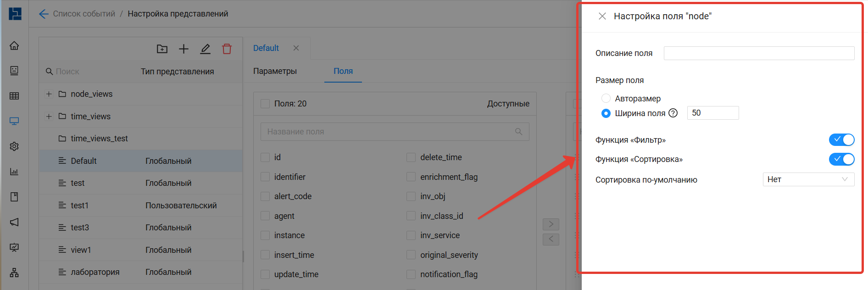Click the Описание поля input field
Screen dimensions: 868x290
click(x=758, y=53)
